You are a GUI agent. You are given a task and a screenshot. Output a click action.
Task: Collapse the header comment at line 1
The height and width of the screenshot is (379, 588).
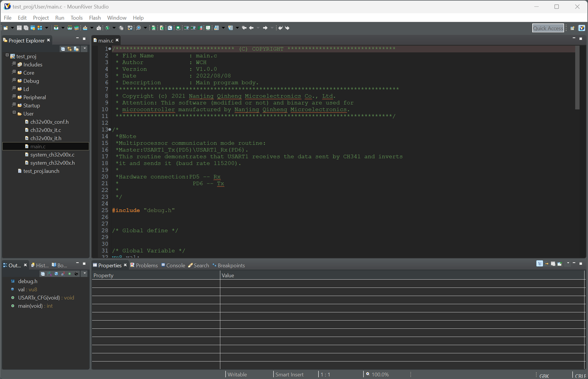click(x=110, y=49)
